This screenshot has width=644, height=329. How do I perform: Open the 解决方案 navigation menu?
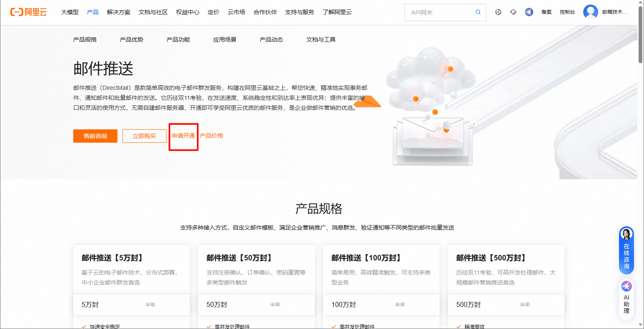pyautogui.click(x=119, y=12)
